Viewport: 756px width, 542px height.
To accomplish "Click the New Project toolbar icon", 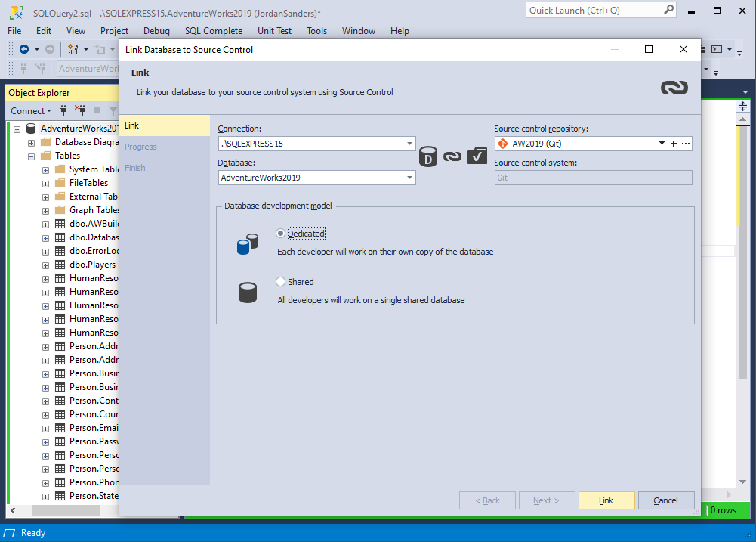I will click(x=73, y=49).
